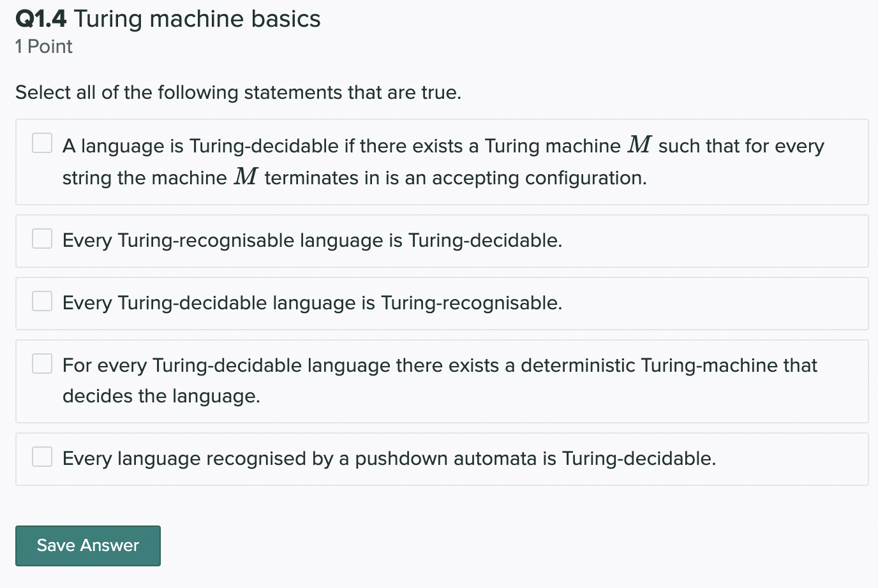The width and height of the screenshot is (878, 588).
Task: Click the '1 Point' label
Action: tap(43, 46)
